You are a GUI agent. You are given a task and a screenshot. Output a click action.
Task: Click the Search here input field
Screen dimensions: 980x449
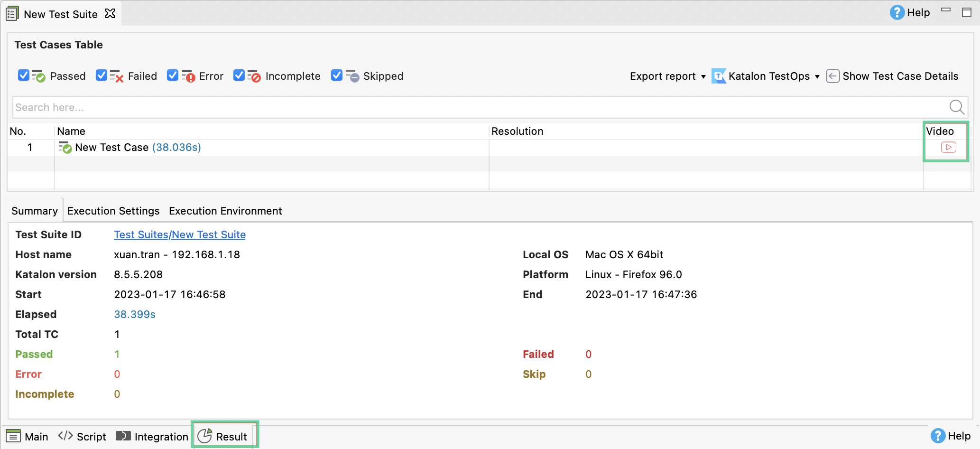(474, 107)
